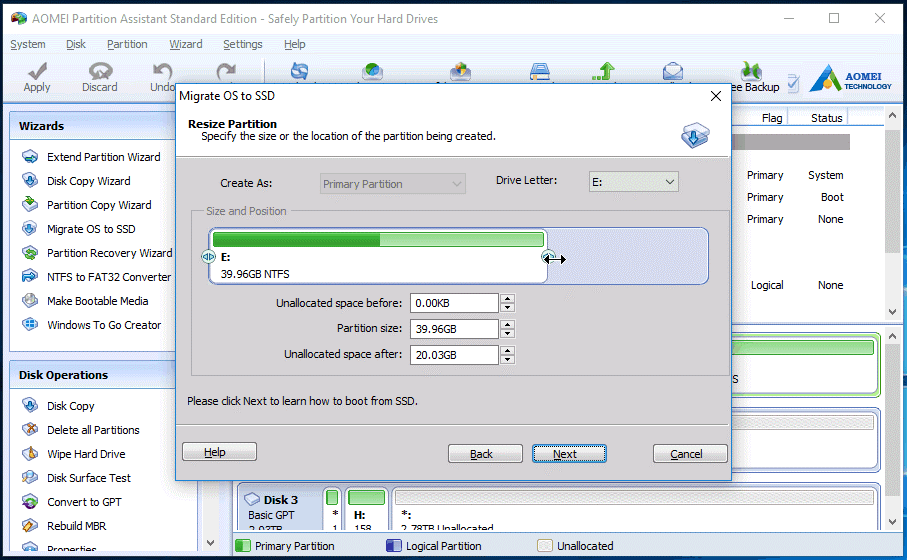
Task: Click the Logical Partition legend swatch
Action: click(x=394, y=546)
